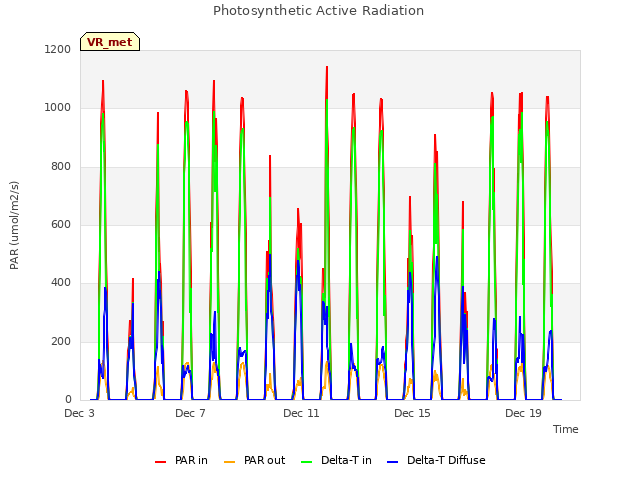Click the 600 y-axis tick label
The image size is (640, 480).
[x=61, y=224]
